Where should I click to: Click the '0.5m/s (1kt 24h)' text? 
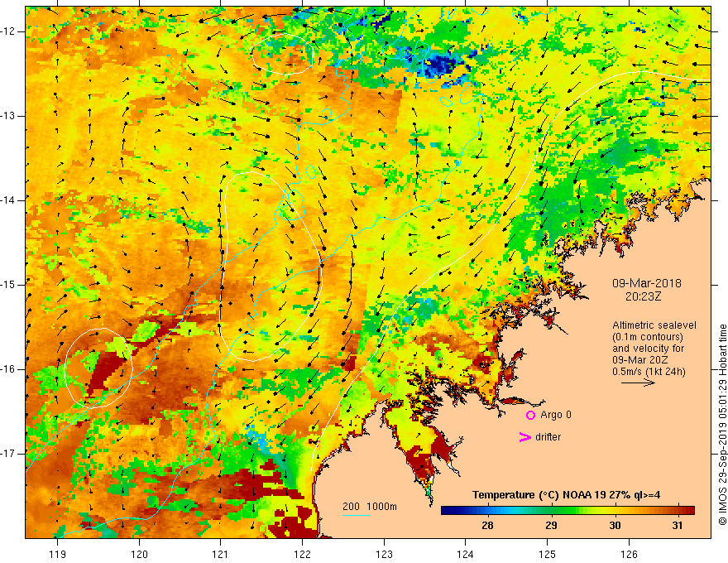click(x=649, y=371)
